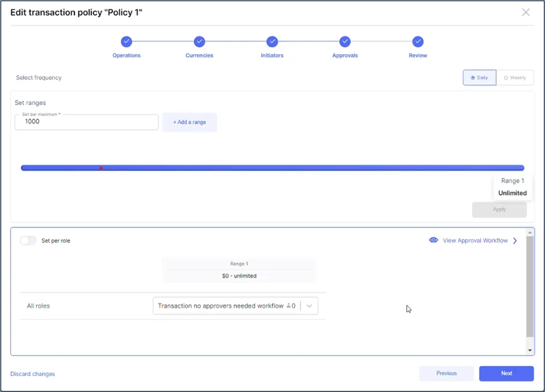Select the Daily frequency option
This screenshot has width=545, height=392.
[479, 77]
